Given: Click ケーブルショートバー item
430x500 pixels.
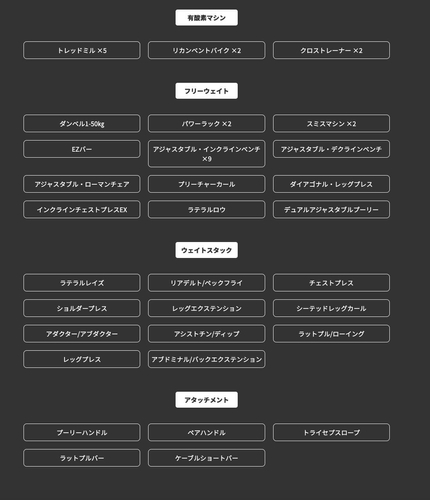Looking at the screenshot, I should (x=206, y=458).
